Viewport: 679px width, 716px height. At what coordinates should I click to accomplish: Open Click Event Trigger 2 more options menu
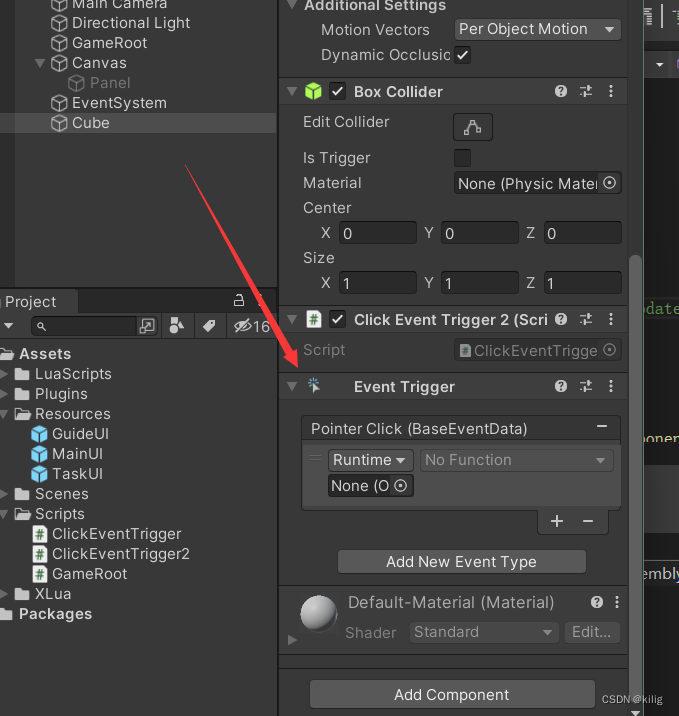[611, 319]
